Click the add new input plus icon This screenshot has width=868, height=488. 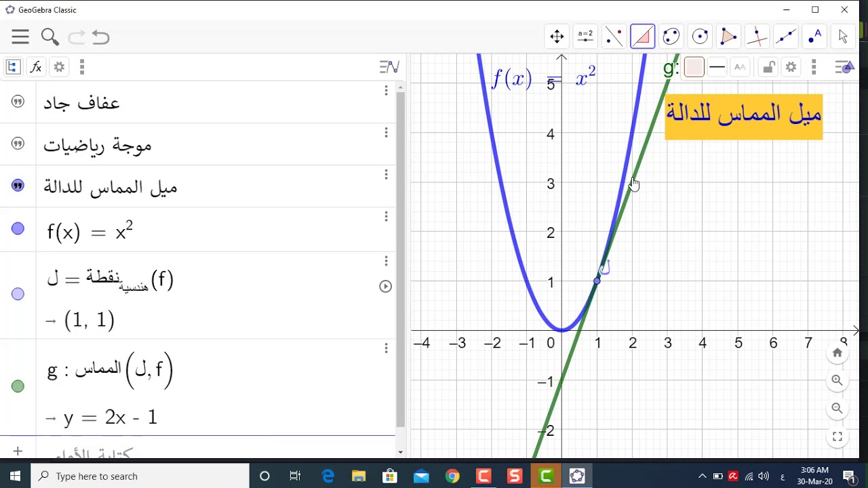tap(18, 451)
